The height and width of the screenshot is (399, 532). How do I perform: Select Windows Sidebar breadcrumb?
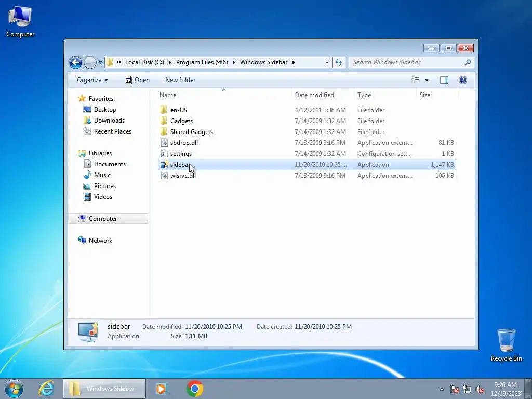coord(263,62)
